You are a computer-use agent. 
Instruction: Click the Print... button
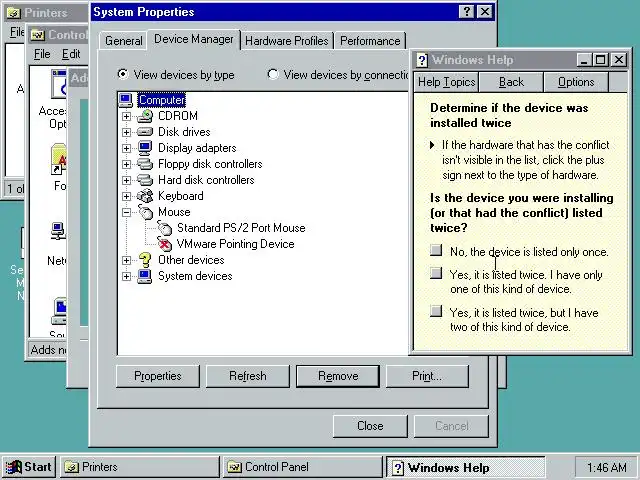[427, 376]
